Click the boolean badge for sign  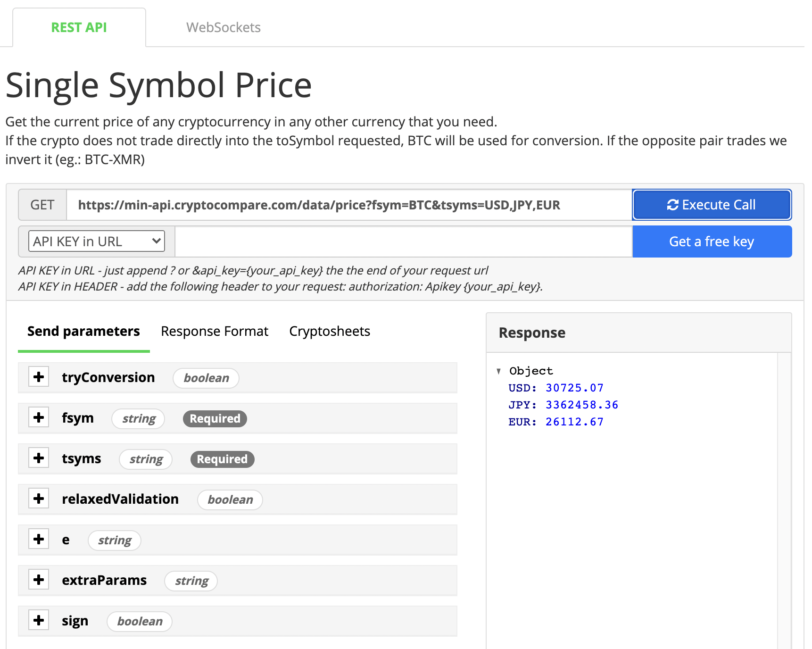point(140,621)
